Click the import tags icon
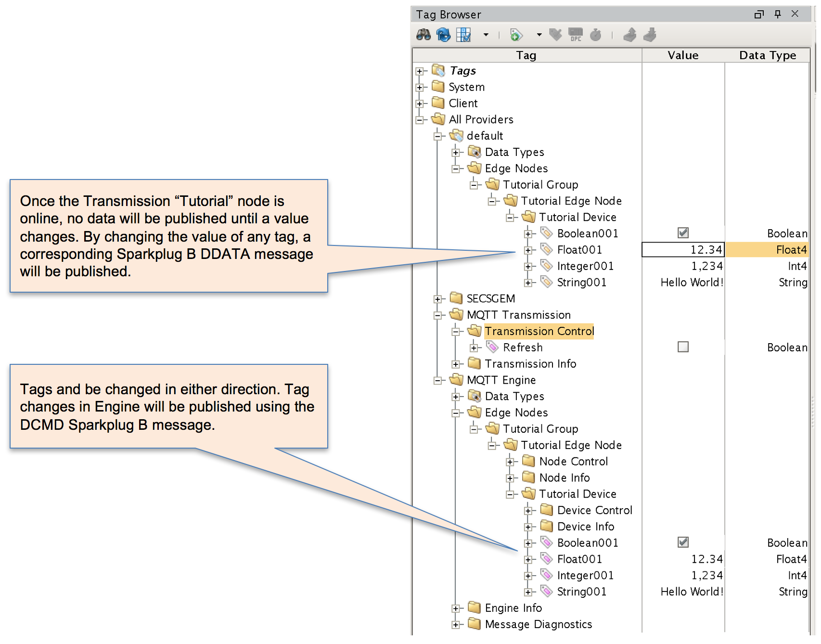The width and height of the screenshot is (821, 644). coord(629,35)
